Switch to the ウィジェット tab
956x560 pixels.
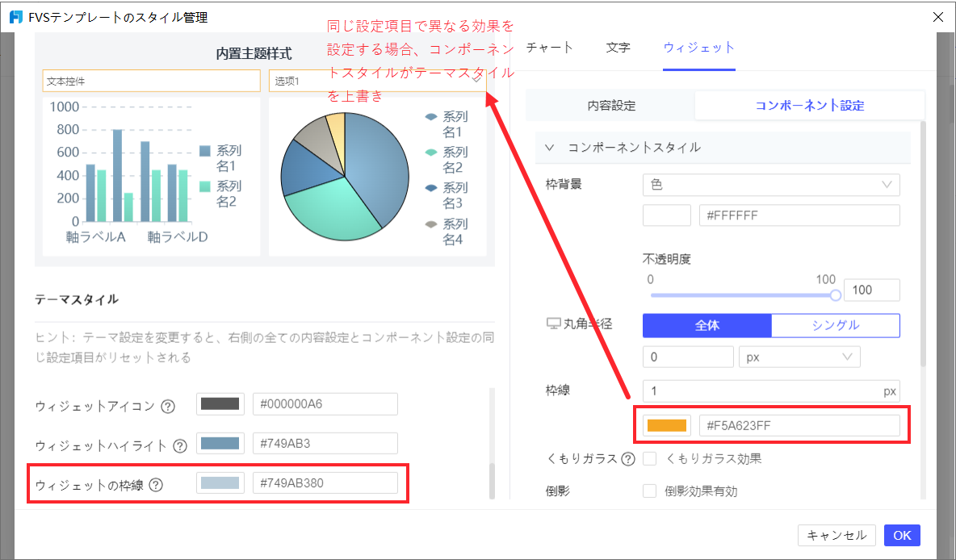[698, 48]
